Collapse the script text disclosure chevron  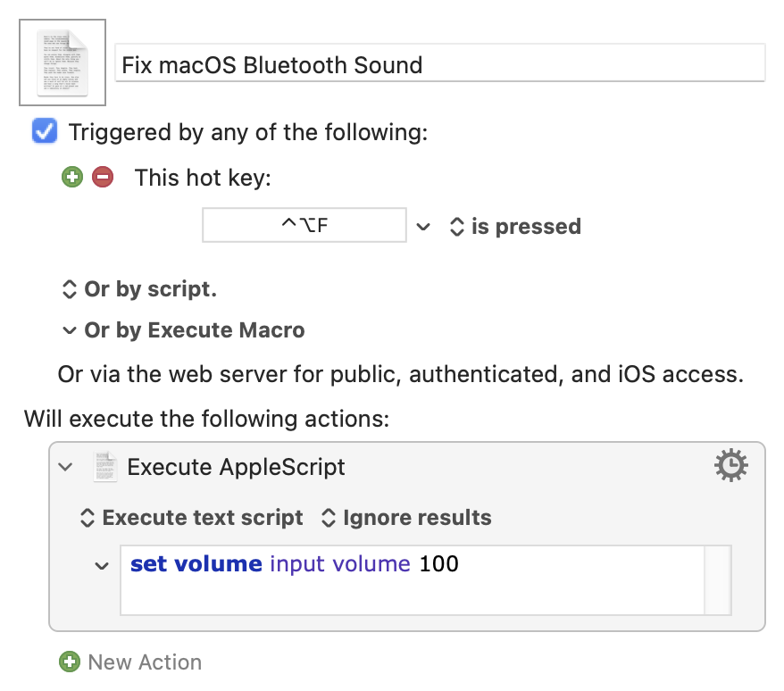point(103,565)
